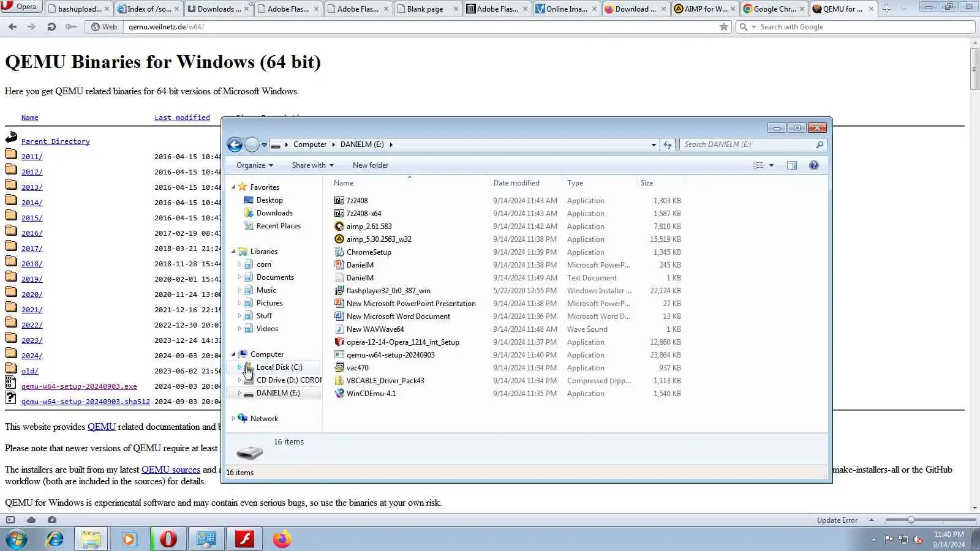Click the change view icon in Explorer

[758, 165]
